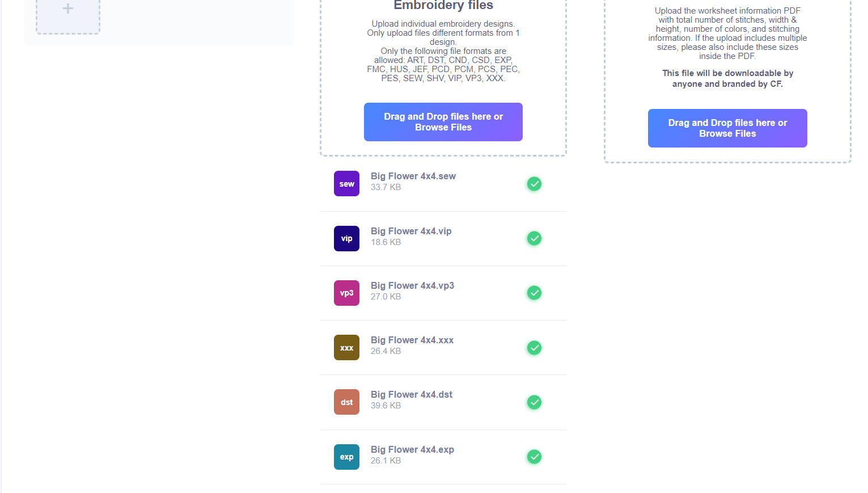868x493 pixels.
Task: Click green checkmark for Big Flower 4x4.sew
Action: click(x=534, y=184)
